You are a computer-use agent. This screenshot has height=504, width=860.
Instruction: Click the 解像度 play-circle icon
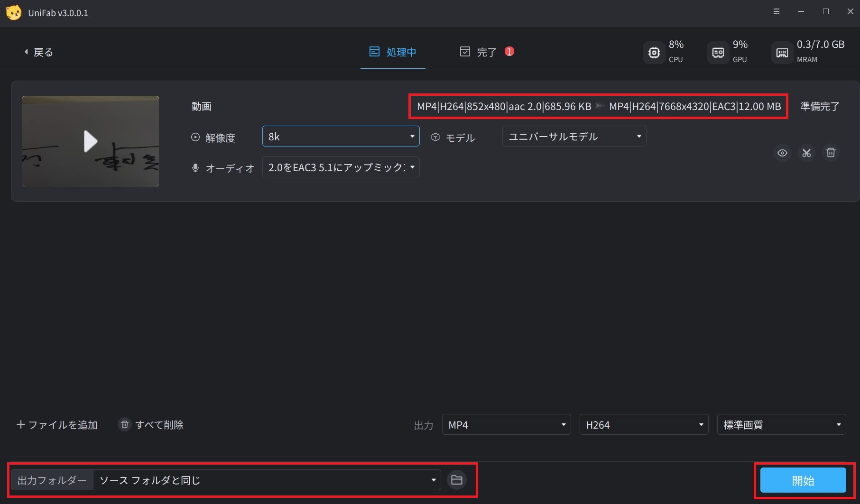(x=195, y=137)
